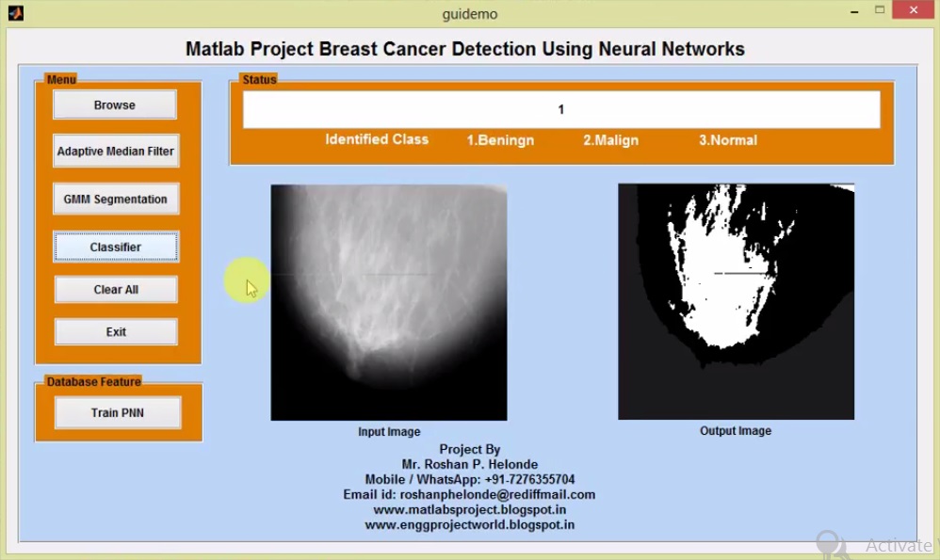Screen dimensions: 940x560
Task: Click the Identified Class label
Action: point(377,139)
